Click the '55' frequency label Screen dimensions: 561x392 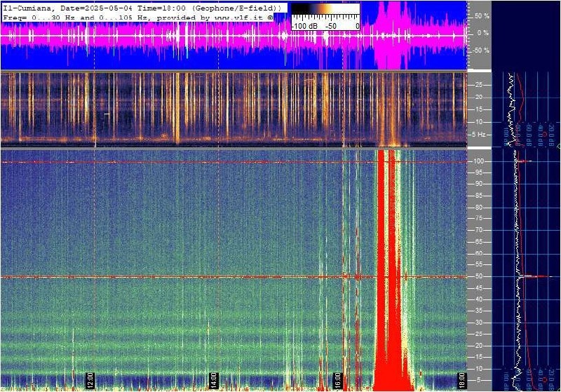pyautogui.click(x=479, y=264)
